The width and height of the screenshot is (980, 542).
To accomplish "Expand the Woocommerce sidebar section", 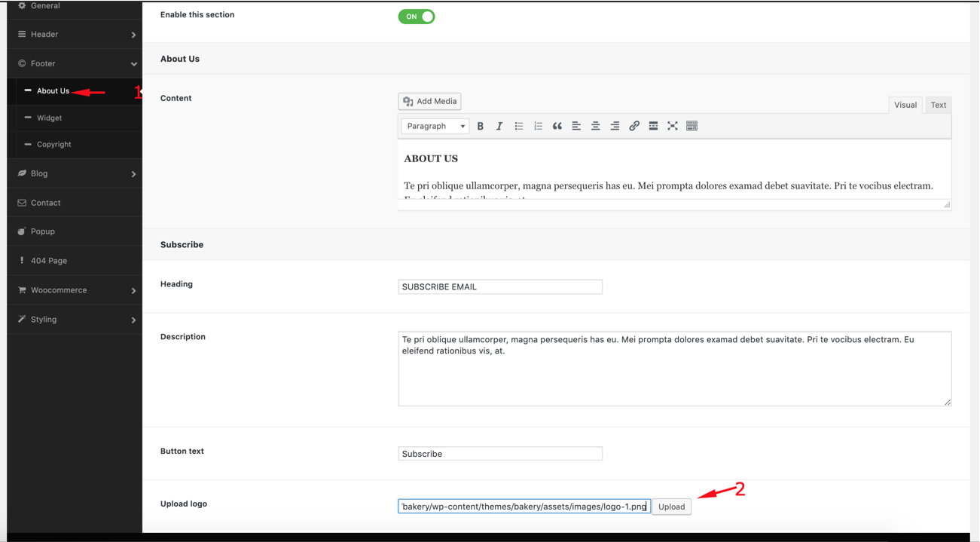I will click(x=74, y=290).
